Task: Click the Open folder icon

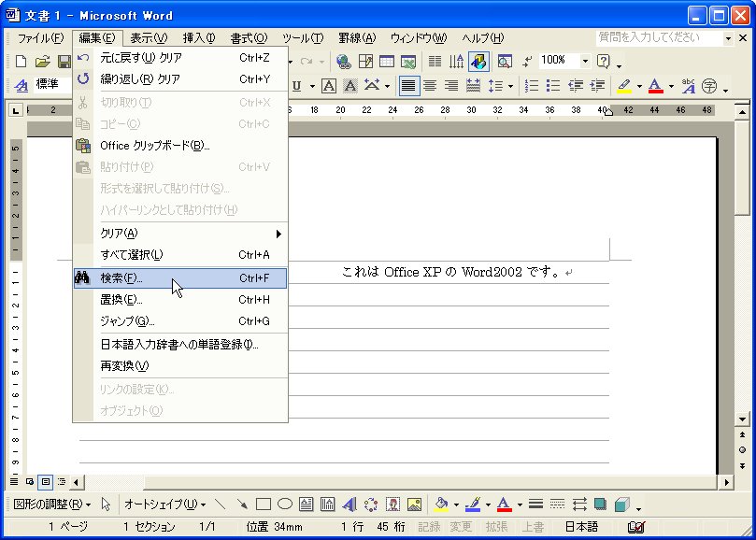Action: point(42,62)
